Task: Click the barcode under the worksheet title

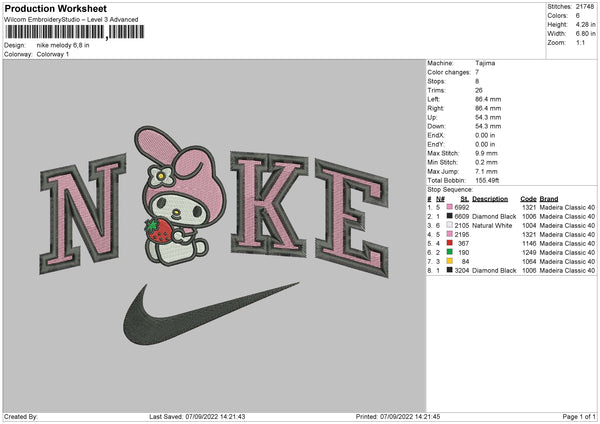Action: pyautogui.click(x=75, y=32)
